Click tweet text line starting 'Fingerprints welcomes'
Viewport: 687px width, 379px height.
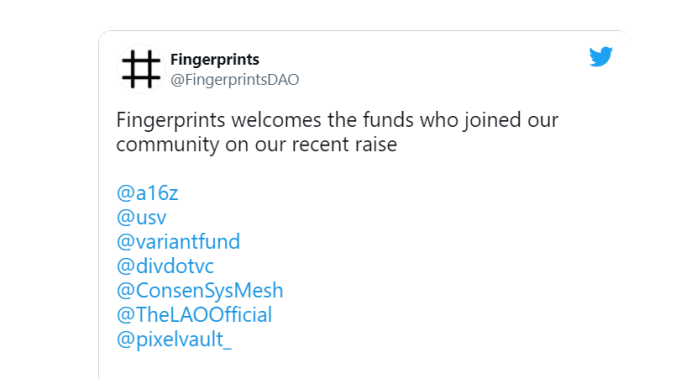tap(337, 120)
